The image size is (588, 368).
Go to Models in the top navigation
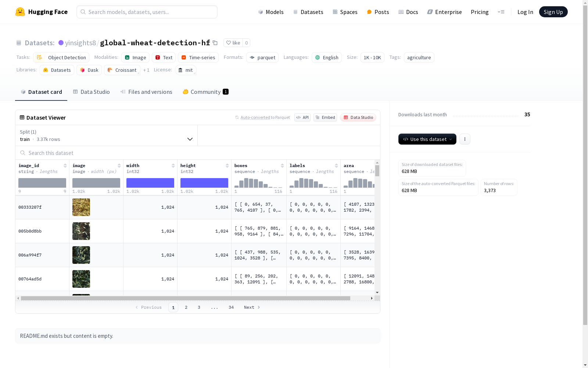271,12
